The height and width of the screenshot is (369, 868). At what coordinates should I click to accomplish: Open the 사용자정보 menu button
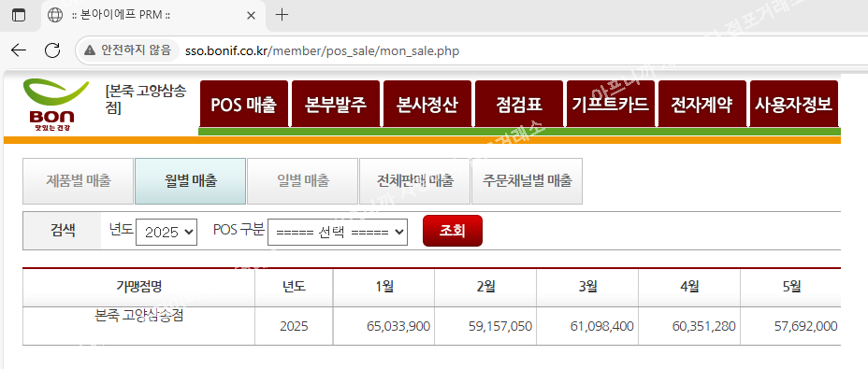794,104
